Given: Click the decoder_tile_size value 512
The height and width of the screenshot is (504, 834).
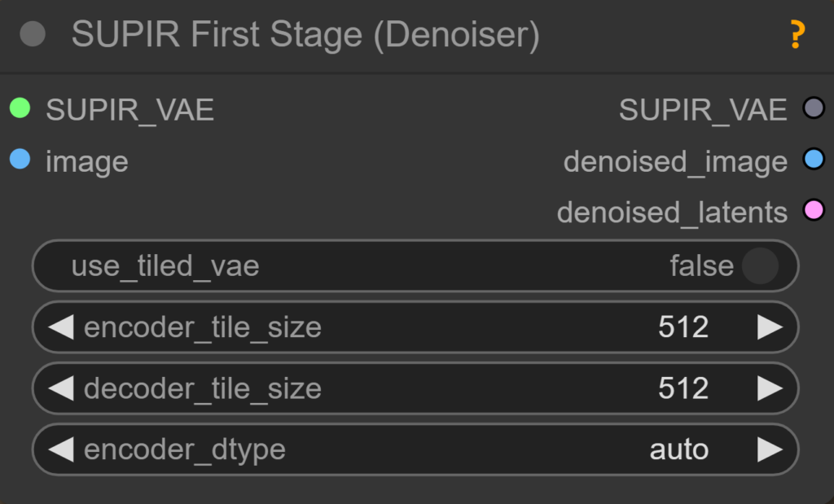Looking at the screenshot, I should point(683,388).
